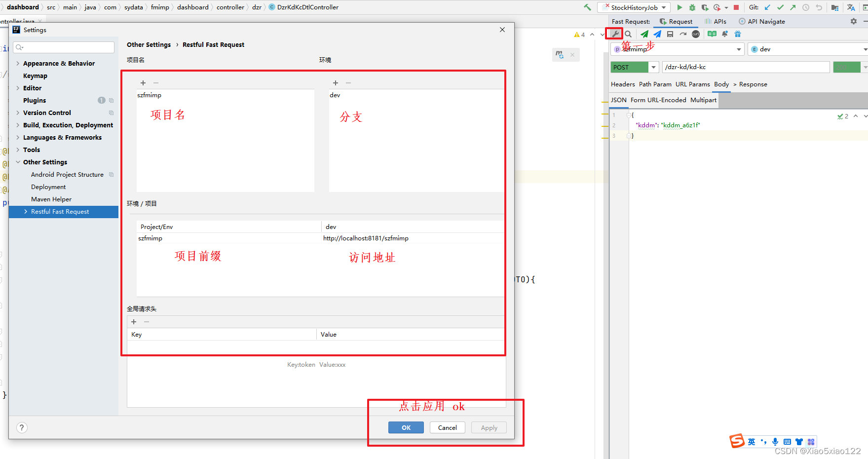Viewport: 868px width, 459px height.
Task: Click the redo arrow icon in Fast Request toolbar
Action: point(683,34)
